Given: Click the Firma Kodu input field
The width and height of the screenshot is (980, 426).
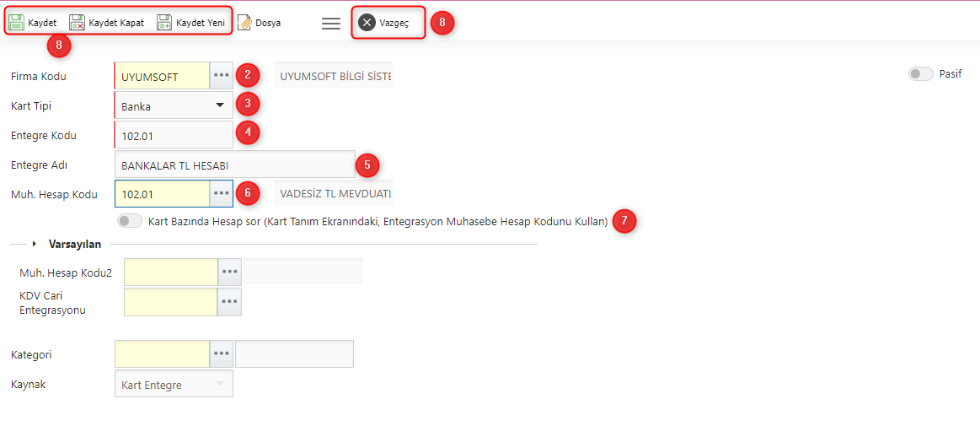Looking at the screenshot, I should pyautogui.click(x=162, y=76).
